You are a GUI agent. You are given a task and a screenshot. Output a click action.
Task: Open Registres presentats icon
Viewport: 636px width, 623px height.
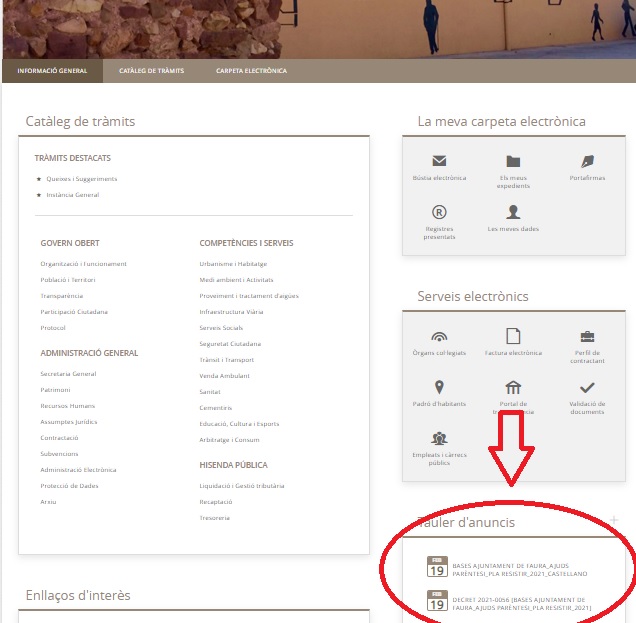point(439,212)
